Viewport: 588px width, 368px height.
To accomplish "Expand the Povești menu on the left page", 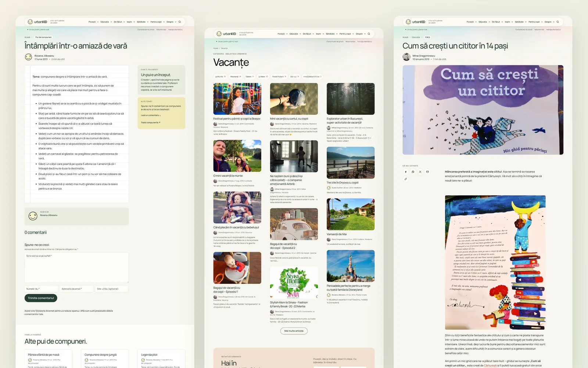I will pos(93,22).
